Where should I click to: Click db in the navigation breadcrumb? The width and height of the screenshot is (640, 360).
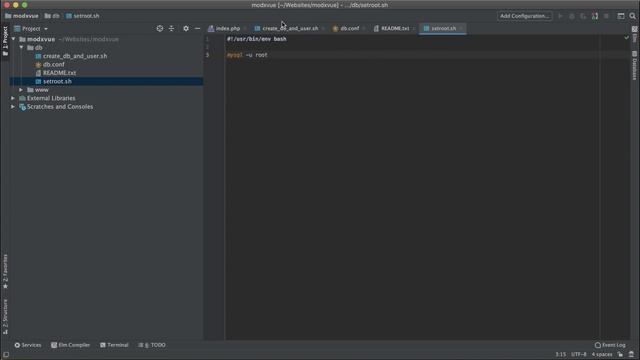(52, 16)
